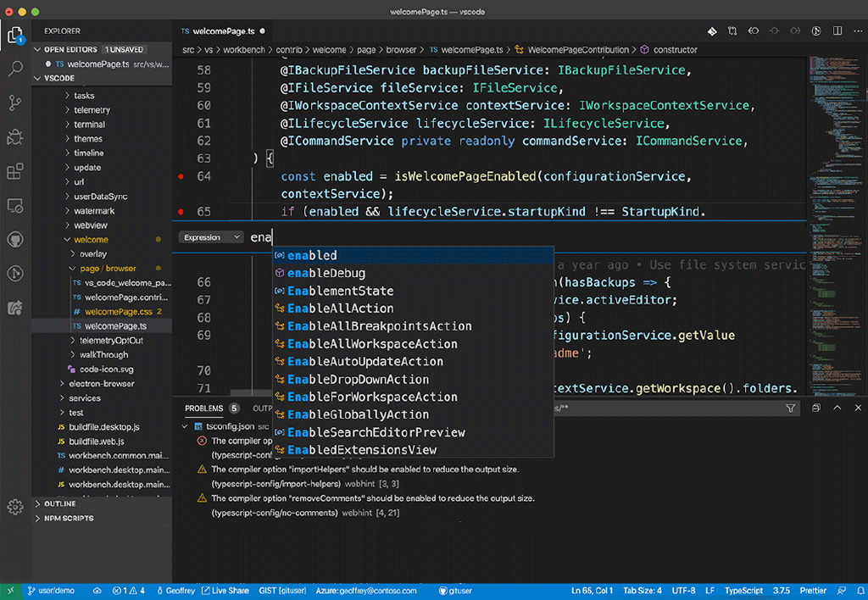
Task: Click WelcomePageContribution in the breadcrumb
Action: [578, 50]
